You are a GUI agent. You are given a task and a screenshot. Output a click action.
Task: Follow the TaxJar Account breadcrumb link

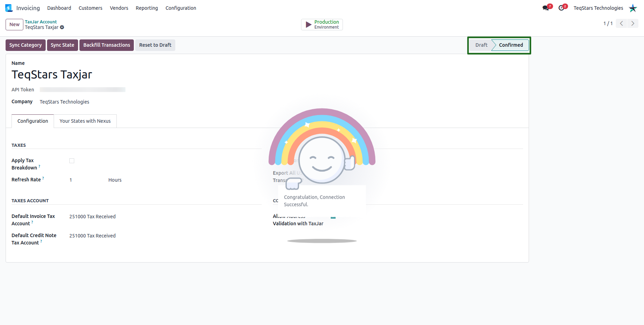pos(41,22)
